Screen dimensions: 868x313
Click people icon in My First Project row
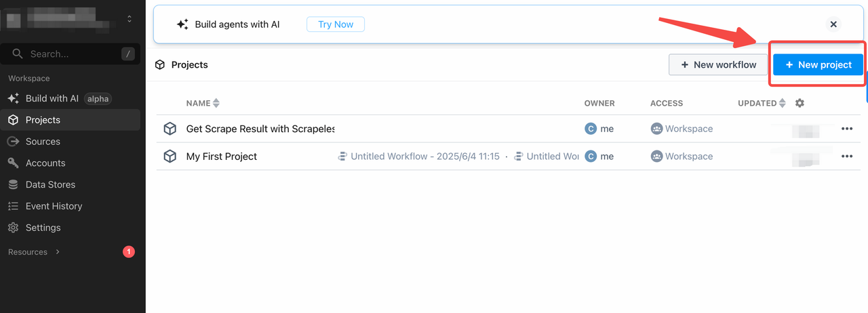pyautogui.click(x=656, y=156)
